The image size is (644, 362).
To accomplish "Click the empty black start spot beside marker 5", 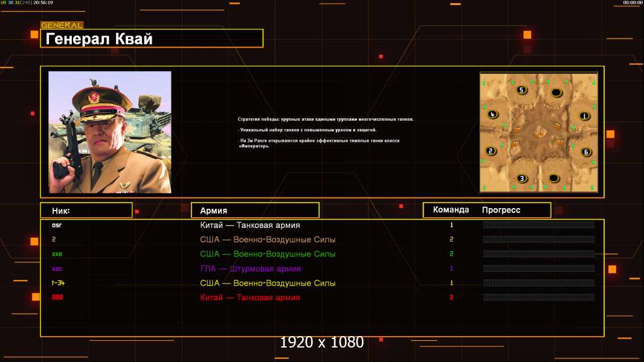I will pos(556,93).
